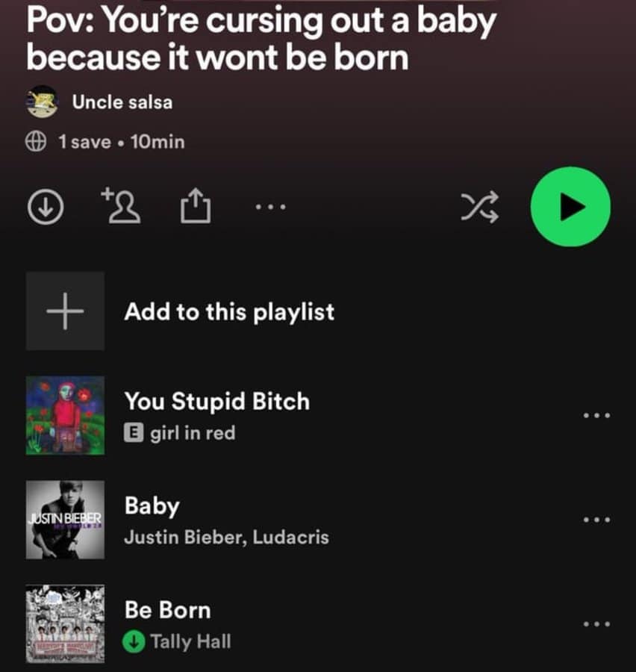Image resolution: width=636 pixels, height=672 pixels.
Task: Select Add to this playlist text
Action: tap(229, 311)
